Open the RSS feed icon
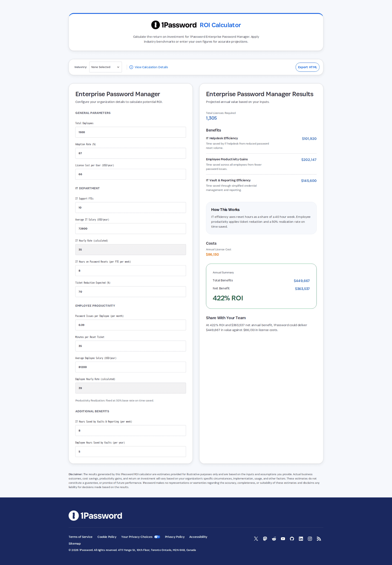 (x=319, y=539)
